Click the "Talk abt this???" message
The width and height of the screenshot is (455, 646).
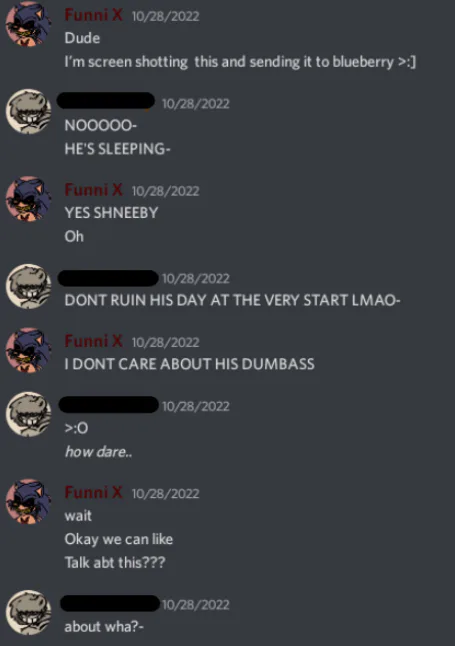(x=115, y=562)
